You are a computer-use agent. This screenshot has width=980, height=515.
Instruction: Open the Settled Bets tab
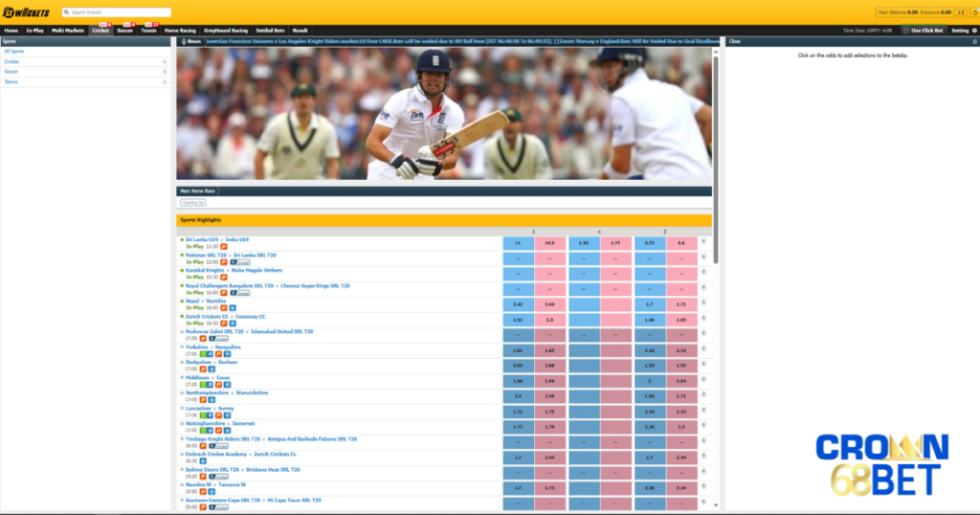[x=270, y=30]
